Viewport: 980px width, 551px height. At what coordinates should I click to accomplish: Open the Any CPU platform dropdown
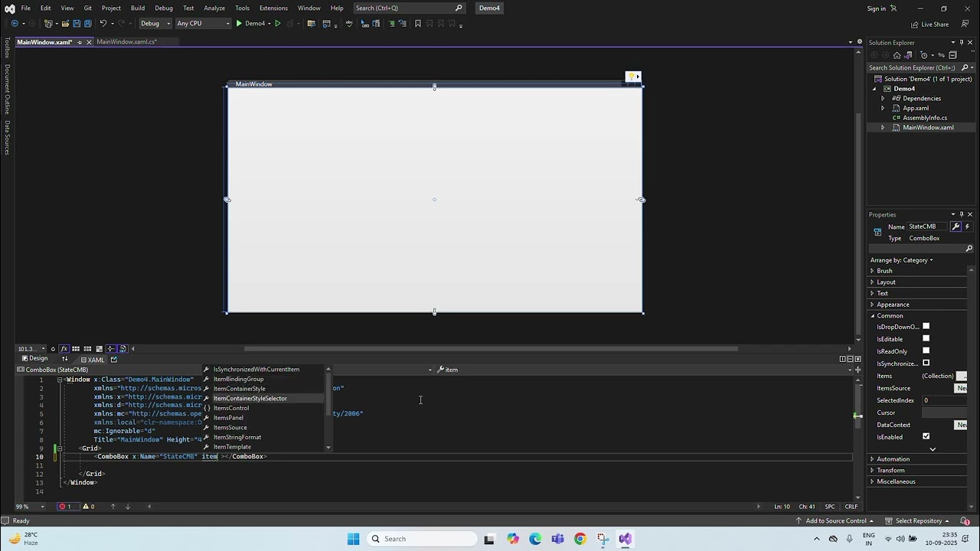[203, 24]
